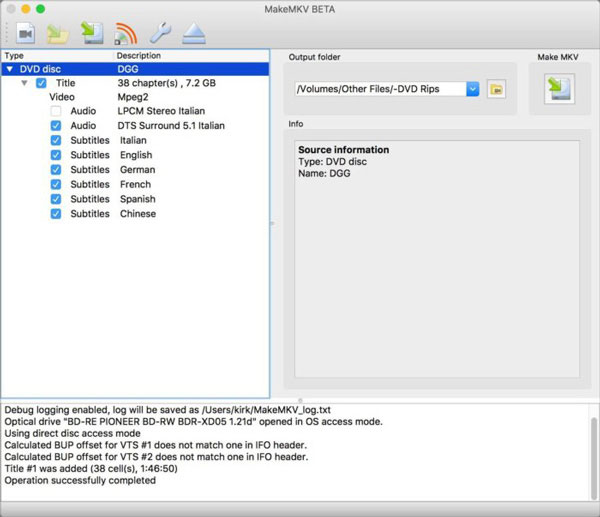Uncheck English subtitles checkbox
This screenshot has width=600, height=517.
pyautogui.click(x=56, y=155)
